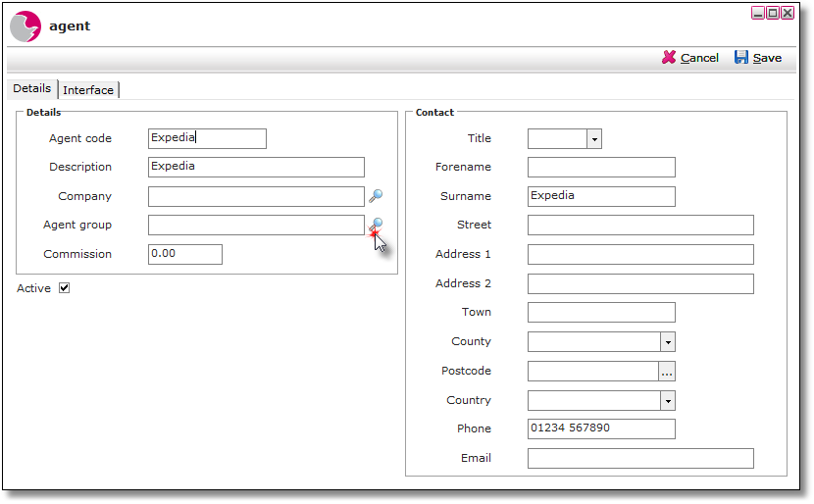
Task: Expand the Country dropdown
Action: (x=668, y=401)
